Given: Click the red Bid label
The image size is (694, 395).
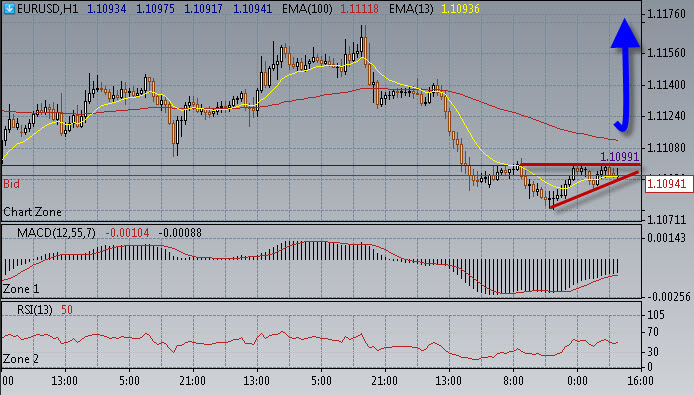Looking at the screenshot, I should pyautogui.click(x=11, y=184).
